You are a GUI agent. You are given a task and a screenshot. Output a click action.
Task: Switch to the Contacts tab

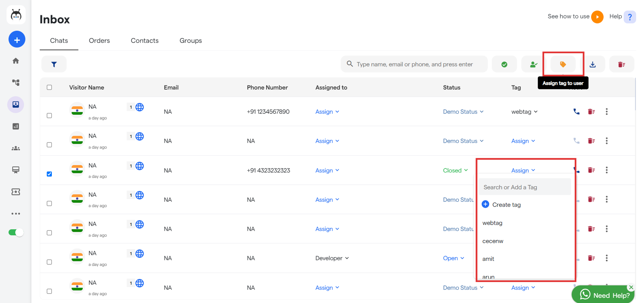tap(145, 41)
